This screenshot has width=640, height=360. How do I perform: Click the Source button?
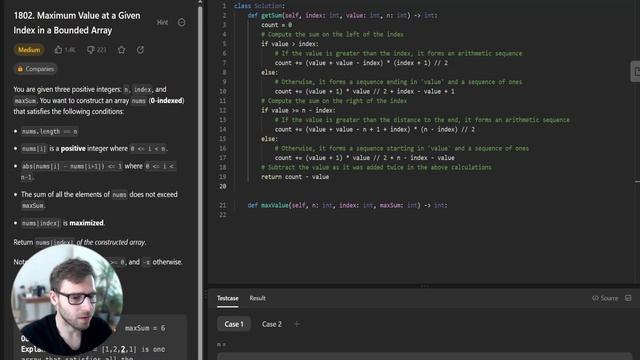coord(605,298)
